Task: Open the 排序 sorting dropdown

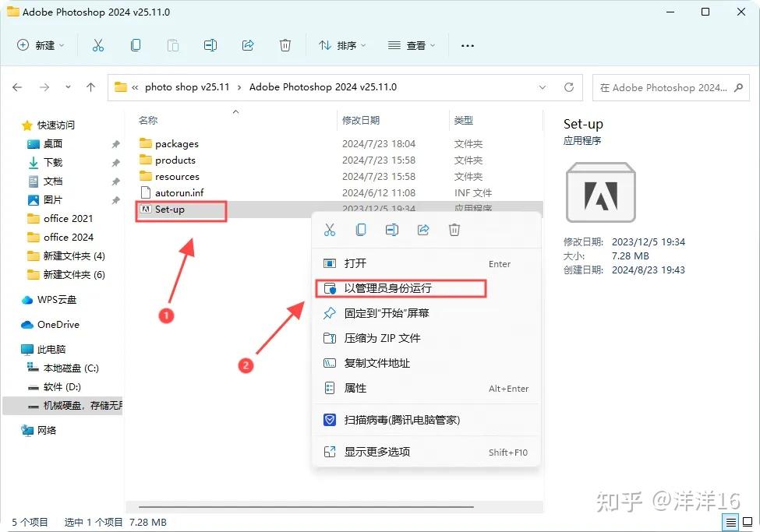Action: 341,45
